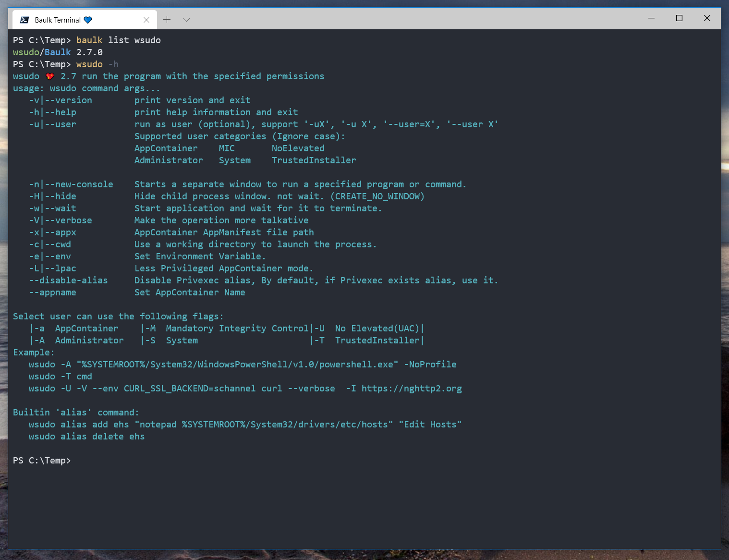This screenshot has height=560, width=729.
Task: Close the Baulk Terminal tab
Action: coord(146,20)
